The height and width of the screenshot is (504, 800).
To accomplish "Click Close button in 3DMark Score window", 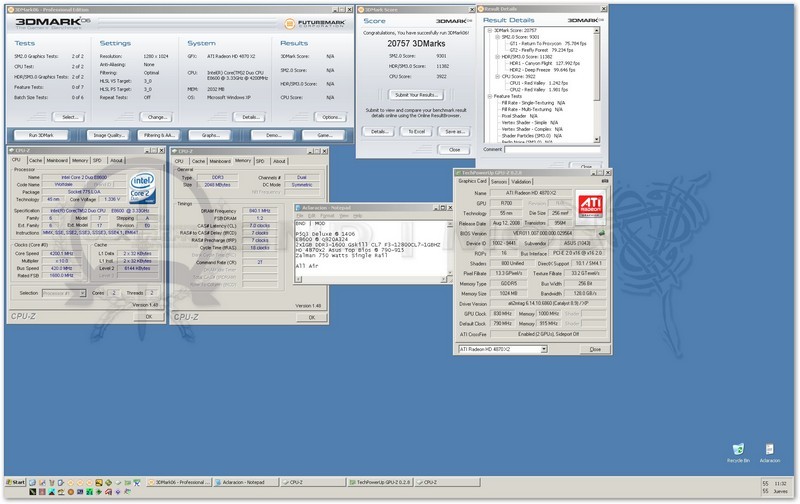I will point(454,150).
